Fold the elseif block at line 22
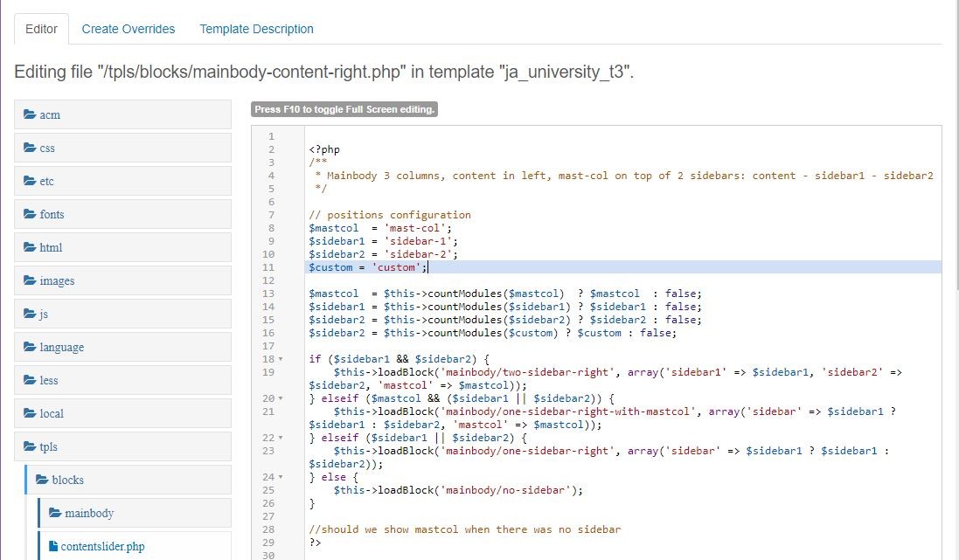 [281, 438]
